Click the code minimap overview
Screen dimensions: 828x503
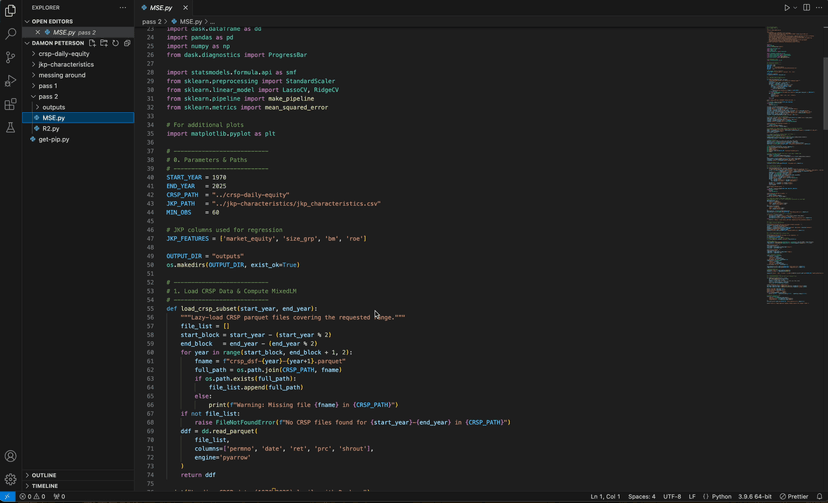[793, 165]
